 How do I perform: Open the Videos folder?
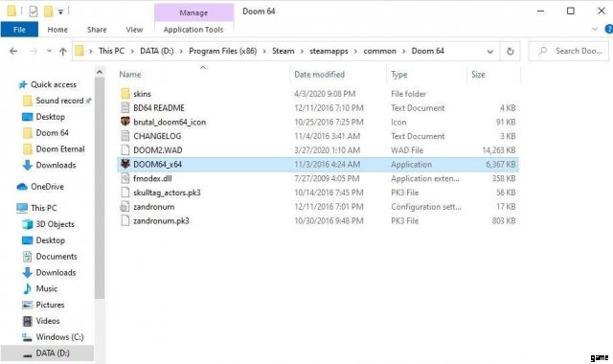pos(48,321)
